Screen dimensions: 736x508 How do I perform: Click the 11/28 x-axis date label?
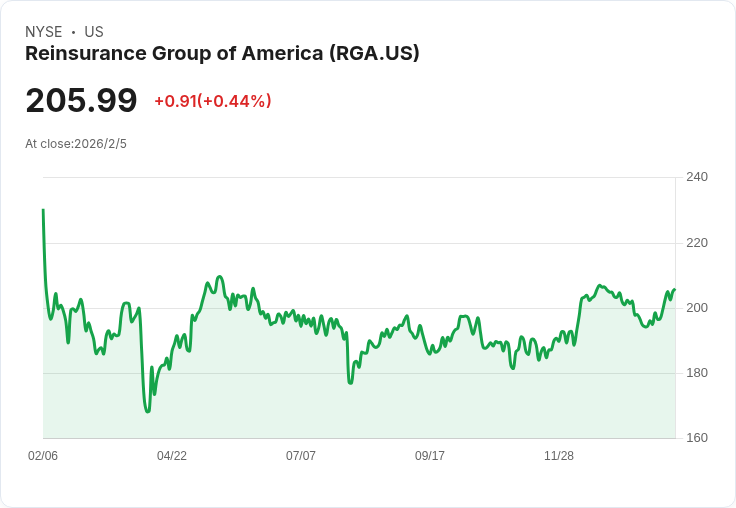pyautogui.click(x=559, y=455)
